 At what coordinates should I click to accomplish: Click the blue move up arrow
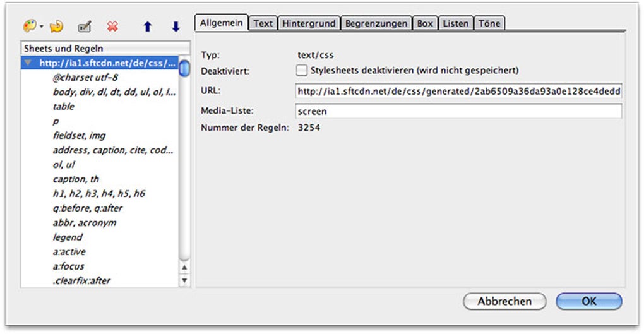tap(148, 27)
